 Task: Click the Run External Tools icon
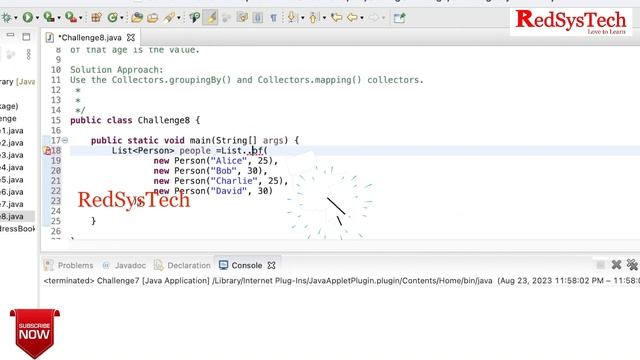coord(71,18)
